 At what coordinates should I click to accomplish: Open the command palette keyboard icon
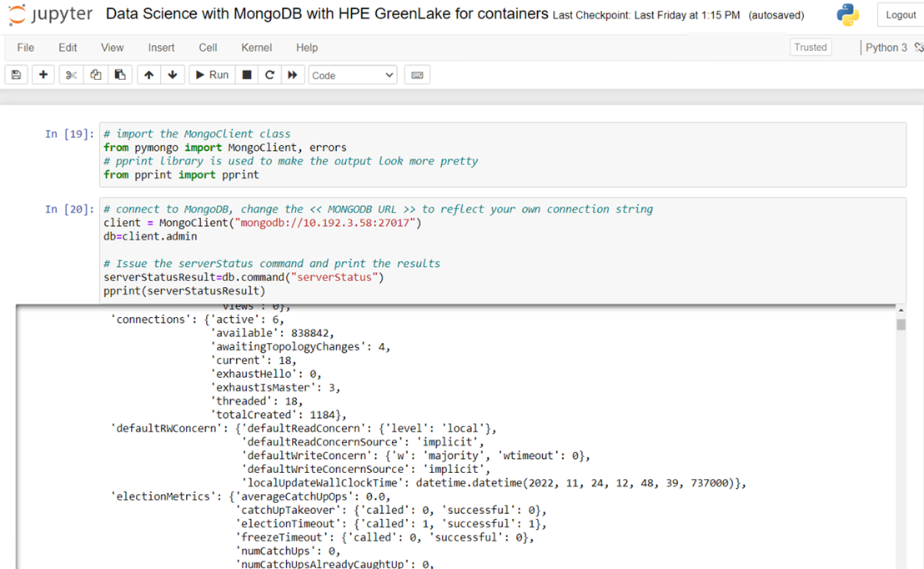[417, 75]
